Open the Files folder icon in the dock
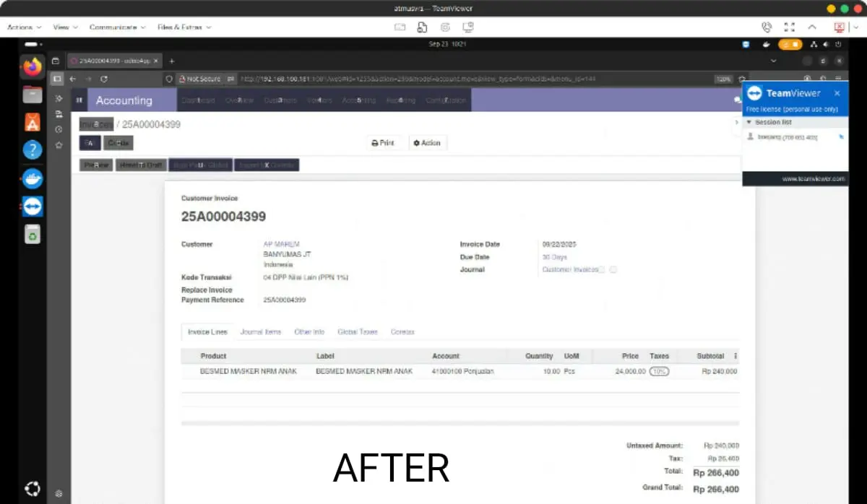867x504 pixels. coord(33,95)
